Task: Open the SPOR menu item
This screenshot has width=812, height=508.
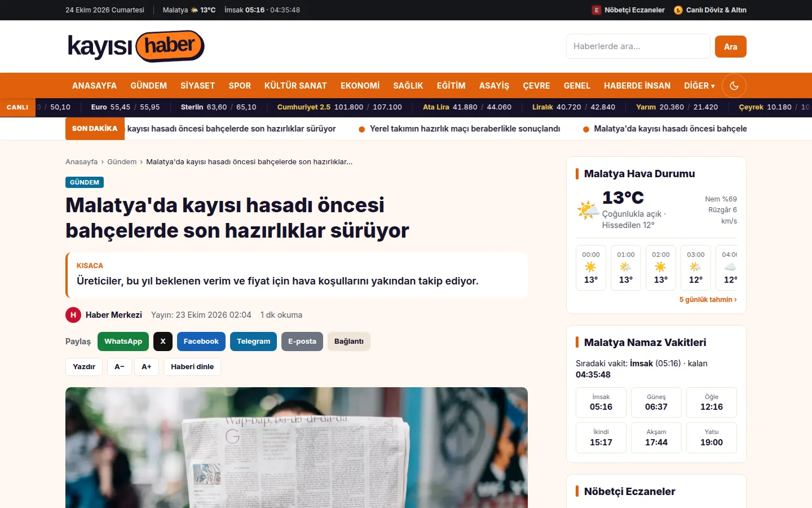Action: [240, 86]
